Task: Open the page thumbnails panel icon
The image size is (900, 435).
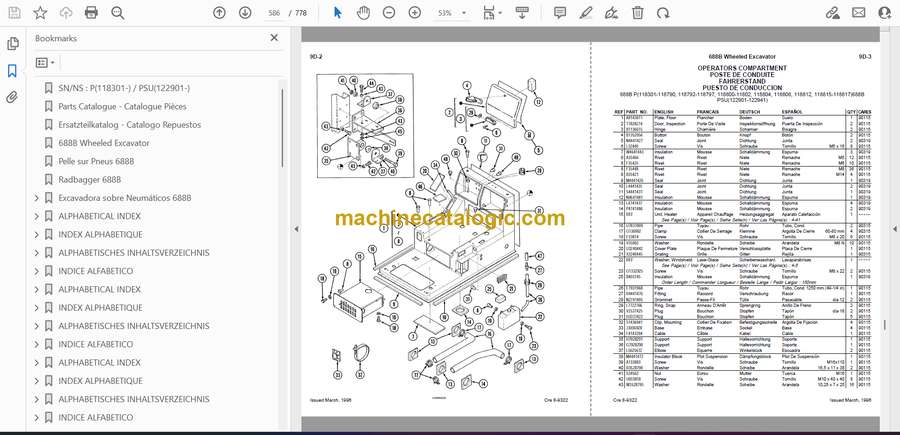Action: [12, 44]
